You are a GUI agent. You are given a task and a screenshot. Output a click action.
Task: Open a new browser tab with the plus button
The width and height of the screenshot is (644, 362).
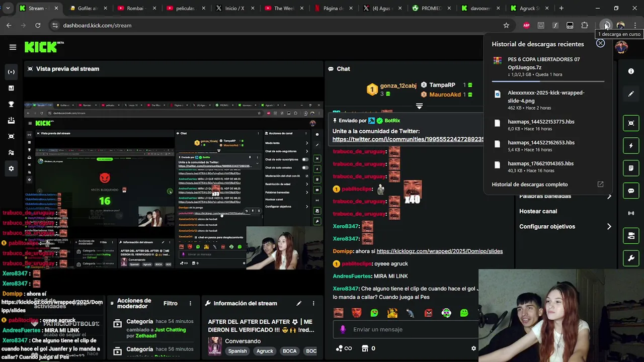(561, 8)
